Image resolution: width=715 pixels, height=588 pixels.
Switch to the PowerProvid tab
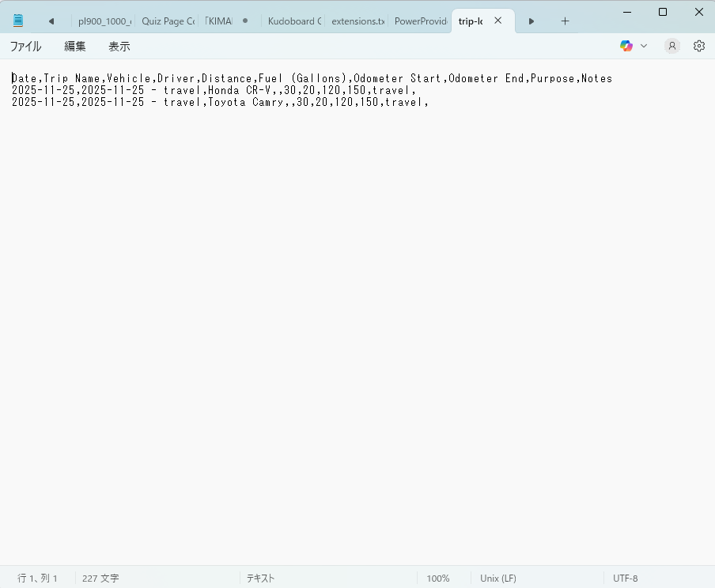point(420,21)
